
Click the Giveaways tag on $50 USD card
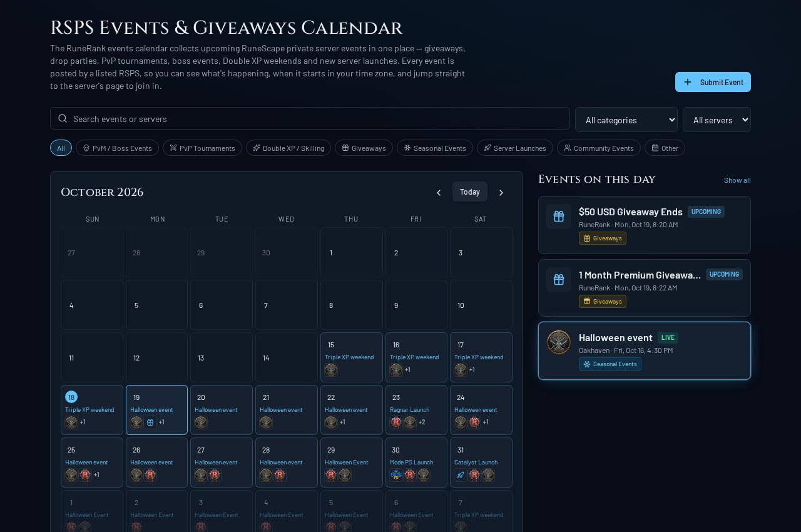point(603,238)
